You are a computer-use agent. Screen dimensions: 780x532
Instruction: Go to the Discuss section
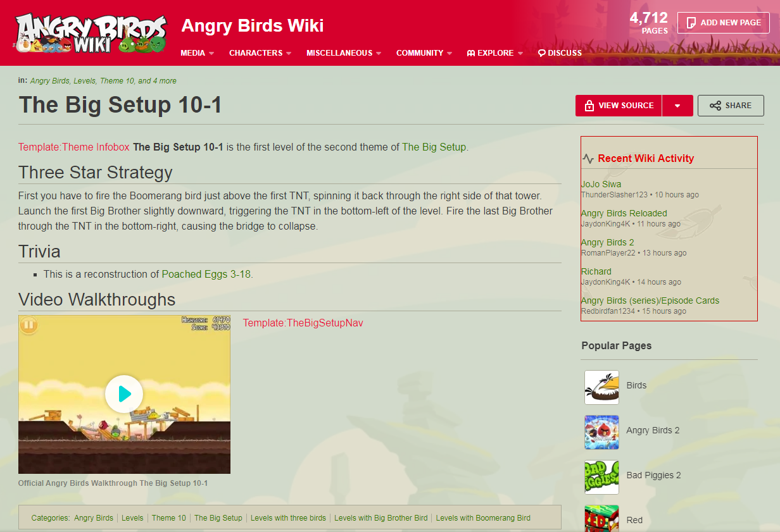[x=560, y=53]
